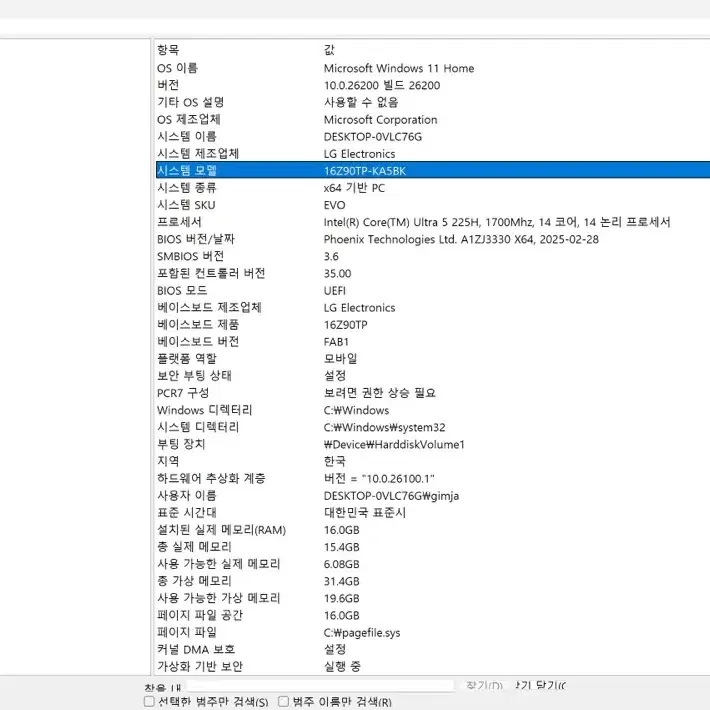710x710 pixels.
Task: Click the 35.00 controller version value
Action: (337, 273)
